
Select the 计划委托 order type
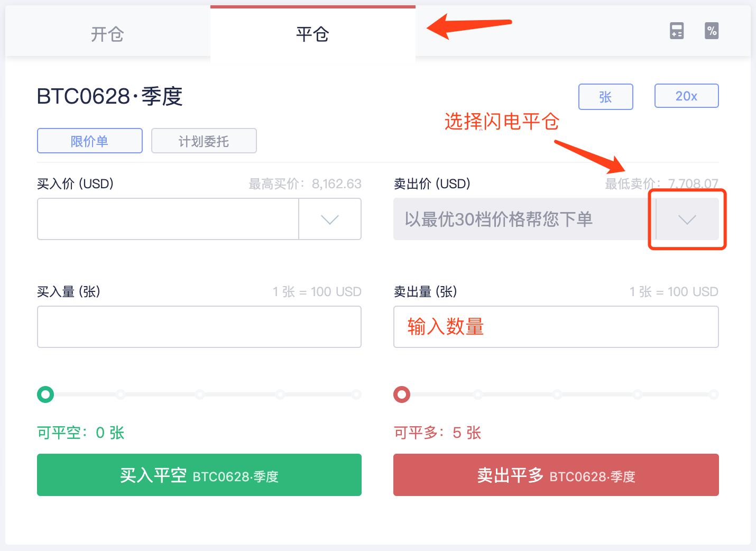coord(204,141)
